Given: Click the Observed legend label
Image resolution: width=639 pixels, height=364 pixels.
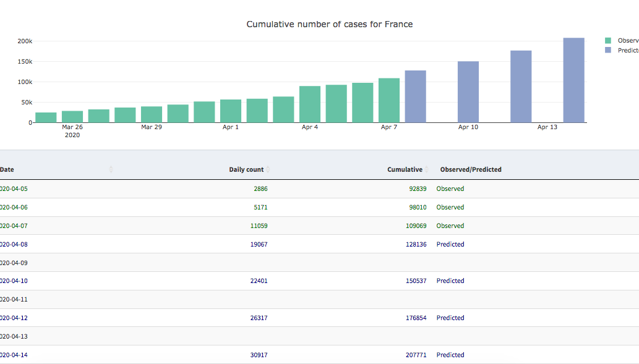Looking at the screenshot, I should click(627, 40).
